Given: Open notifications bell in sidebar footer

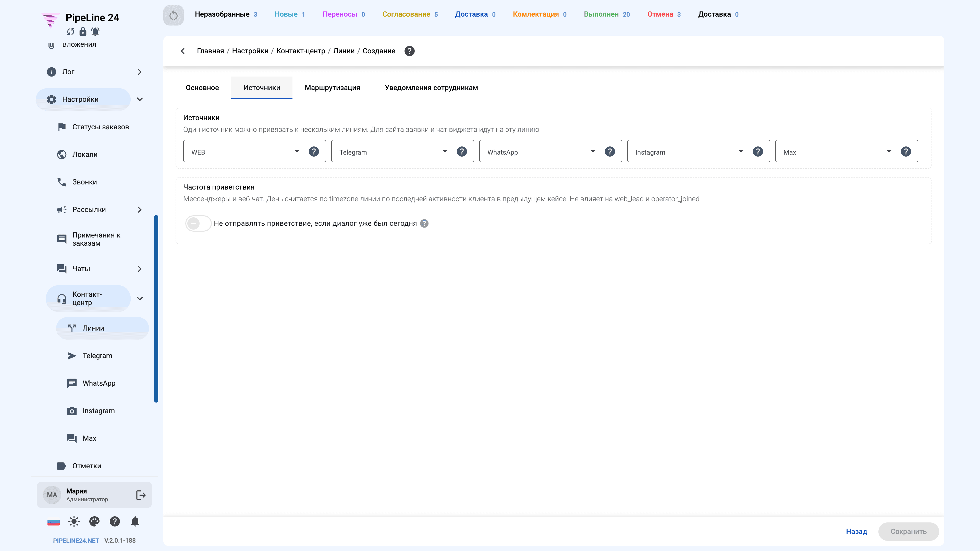Looking at the screenshot, I should tap(135, 521).
